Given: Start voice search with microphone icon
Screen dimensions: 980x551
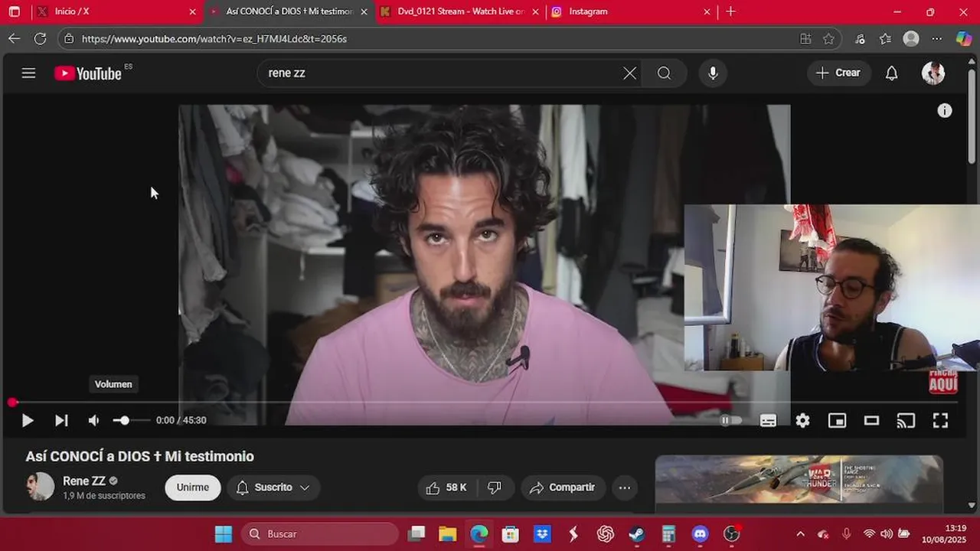Looking at the screenshot, I should pyautogui.click(x=713, y=73).
